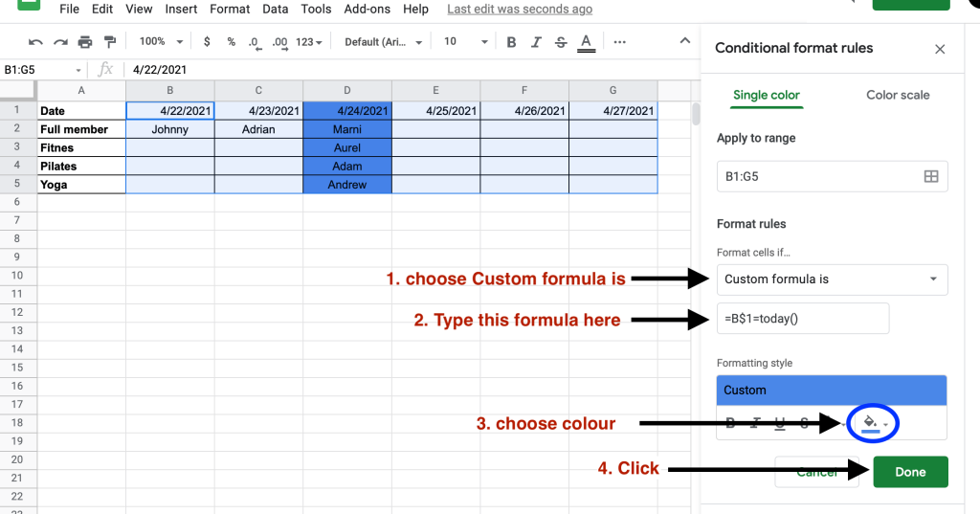This screenshot has height=514, width=980.
Task: Open the Add-ons menu
Action: tap(367, 9)
